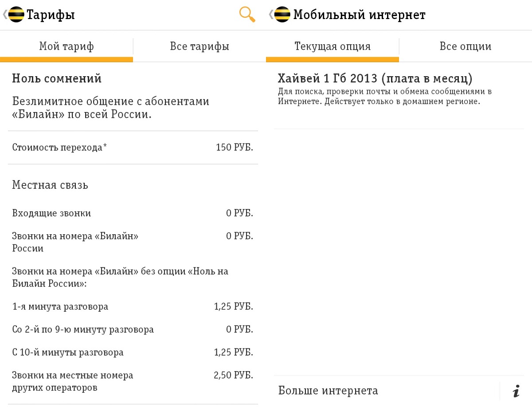532x407 pixels.
Task: Select the Текущая опция tab
Action: pyautogui.click(x=332, y=47)
